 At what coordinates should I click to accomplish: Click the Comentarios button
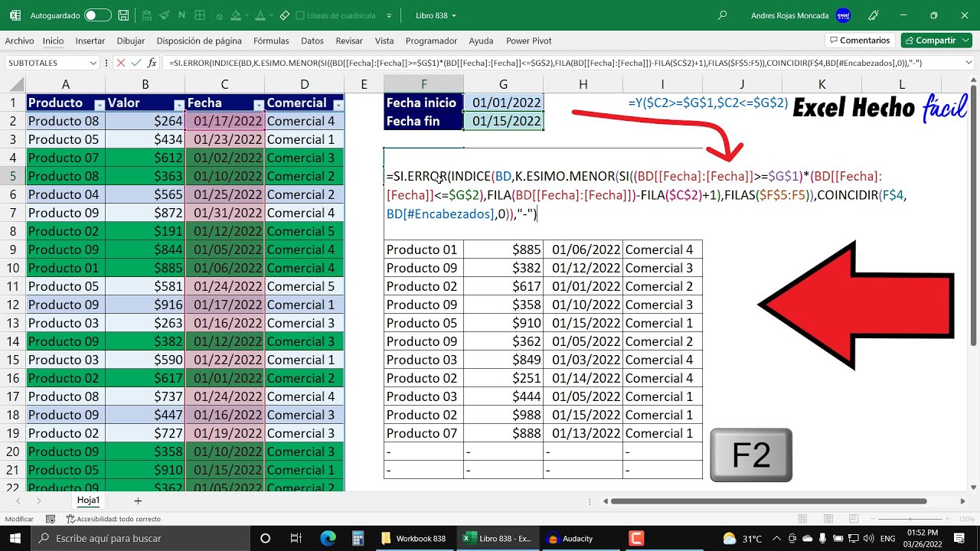861,40
